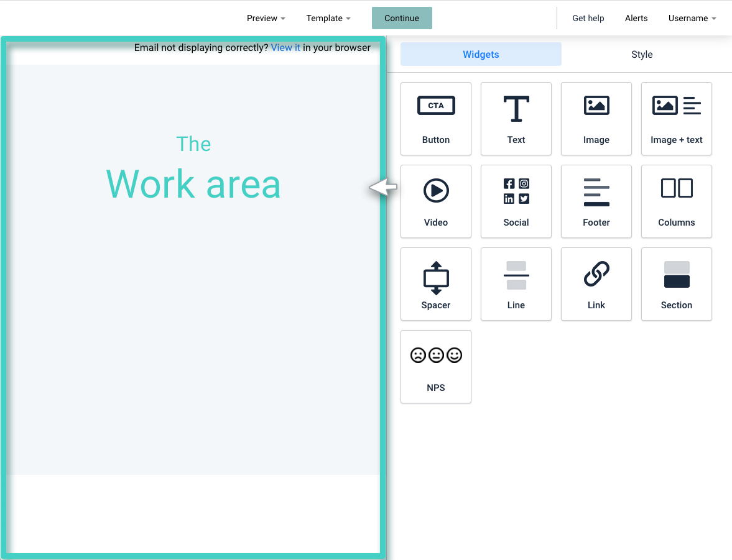Click the Continue button

click(x=402, y=18)
